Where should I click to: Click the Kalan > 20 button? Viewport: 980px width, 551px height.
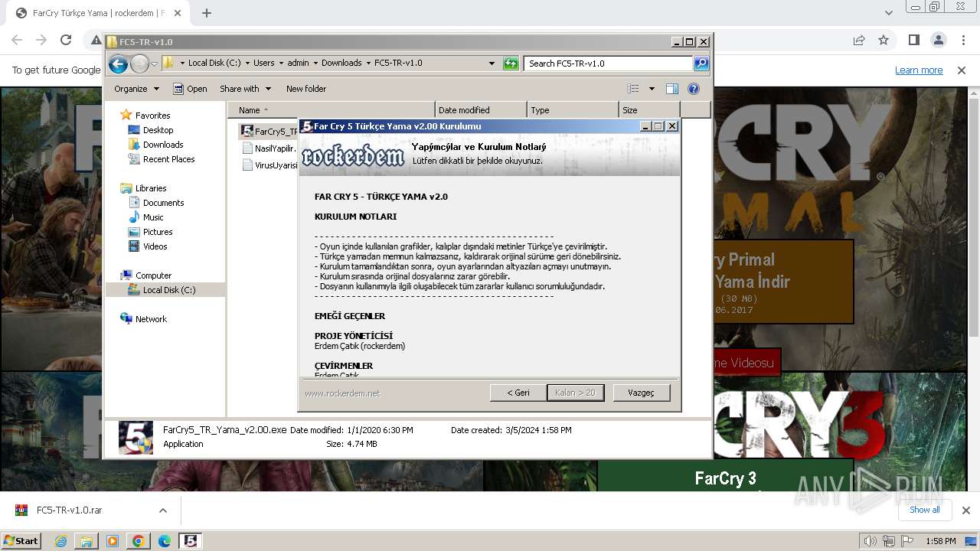click(x=576, y=393)
